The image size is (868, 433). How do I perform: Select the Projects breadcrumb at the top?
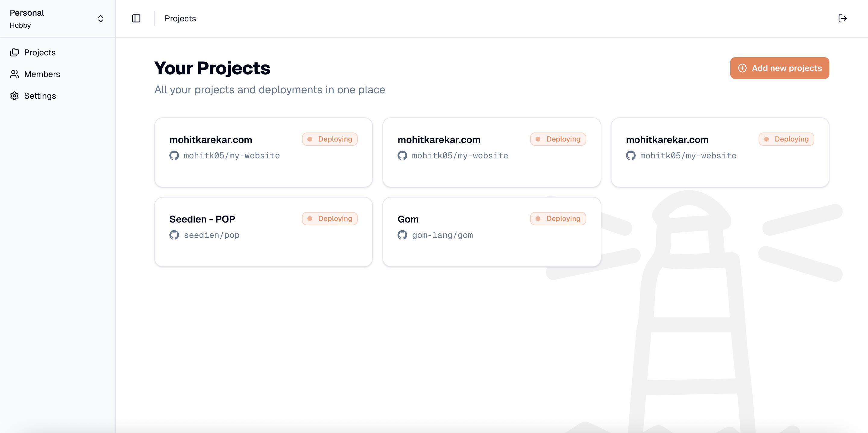pos(180,19)
